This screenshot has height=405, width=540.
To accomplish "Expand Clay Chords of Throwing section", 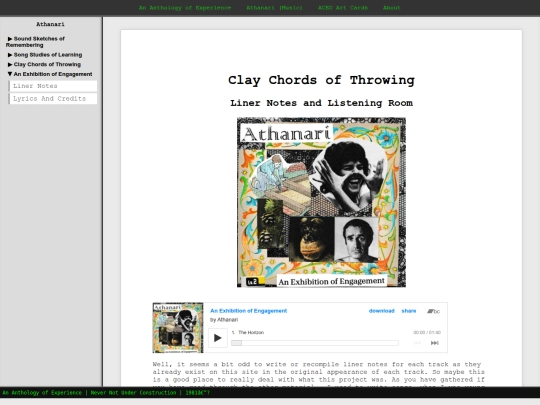I will click(44, 64).
